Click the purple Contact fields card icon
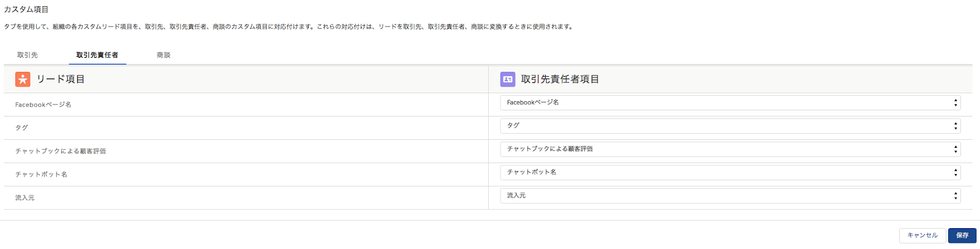This screenshot has height=249, width=980. (x=508, y=79)
